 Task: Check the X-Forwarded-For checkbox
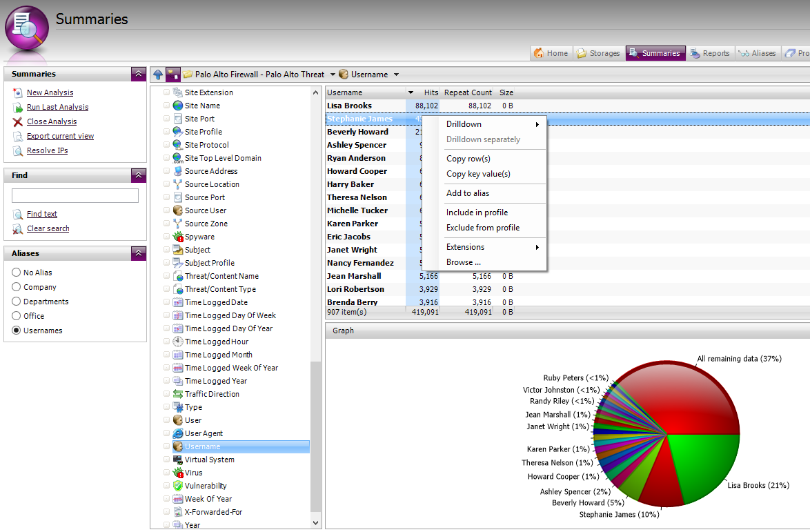pyautogui.click(x=166, y=511)
